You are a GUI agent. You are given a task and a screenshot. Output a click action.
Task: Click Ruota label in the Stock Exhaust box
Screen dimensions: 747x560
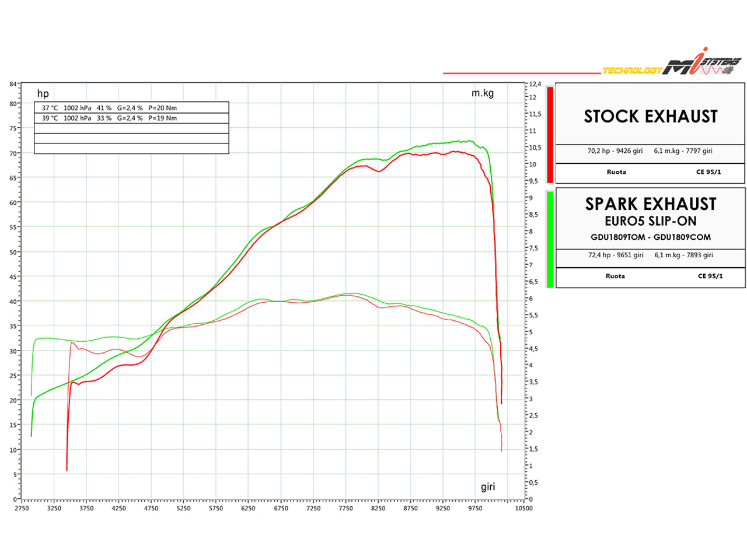pyautogui.click(x=616, y=172)
